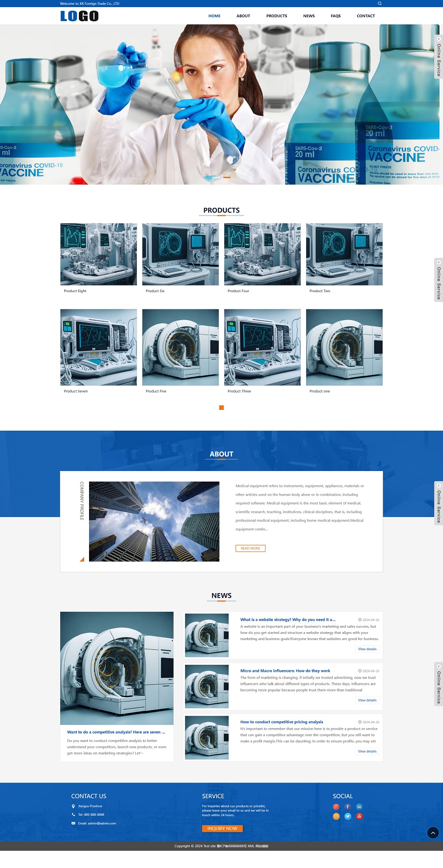Open the CONTACT navigation item
The width and height of the screenshot is (443, 868).
(x=365, y=16)
